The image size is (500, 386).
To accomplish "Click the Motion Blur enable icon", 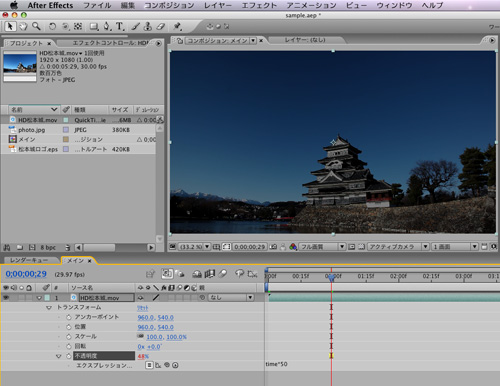I will pos(223,274).
